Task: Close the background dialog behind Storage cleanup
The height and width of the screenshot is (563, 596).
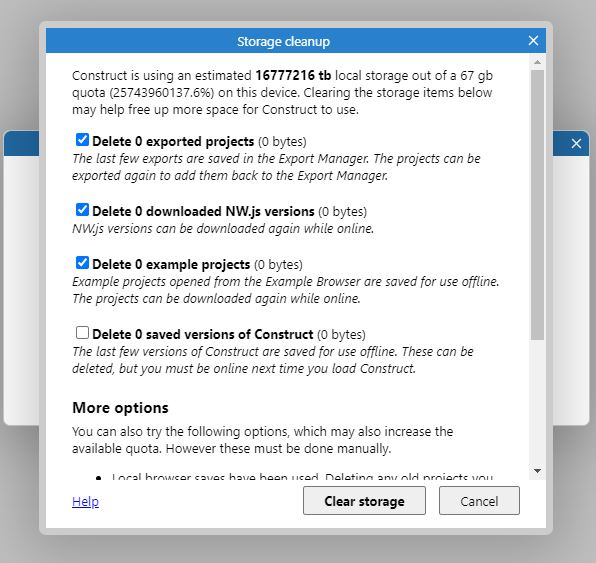Action: (x=576, y=143)
